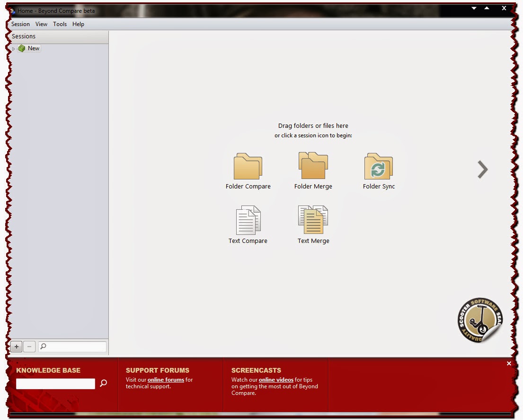The height and width of the screenshot is (420, 523).
Task: Click the Scooter Software quality seal
Action: pyautogui.click(x=480, y=320)
